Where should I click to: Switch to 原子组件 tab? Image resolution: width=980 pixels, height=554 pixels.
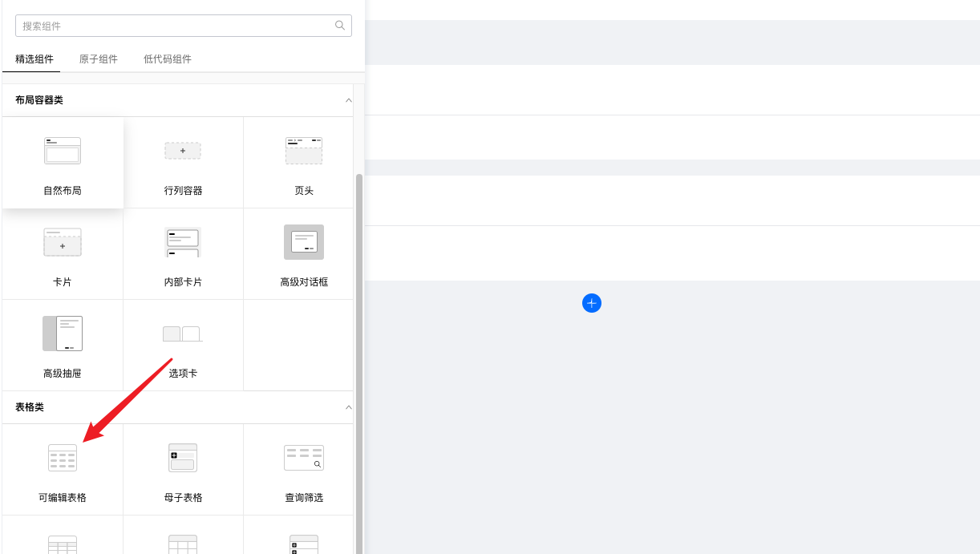coord(99,59)
